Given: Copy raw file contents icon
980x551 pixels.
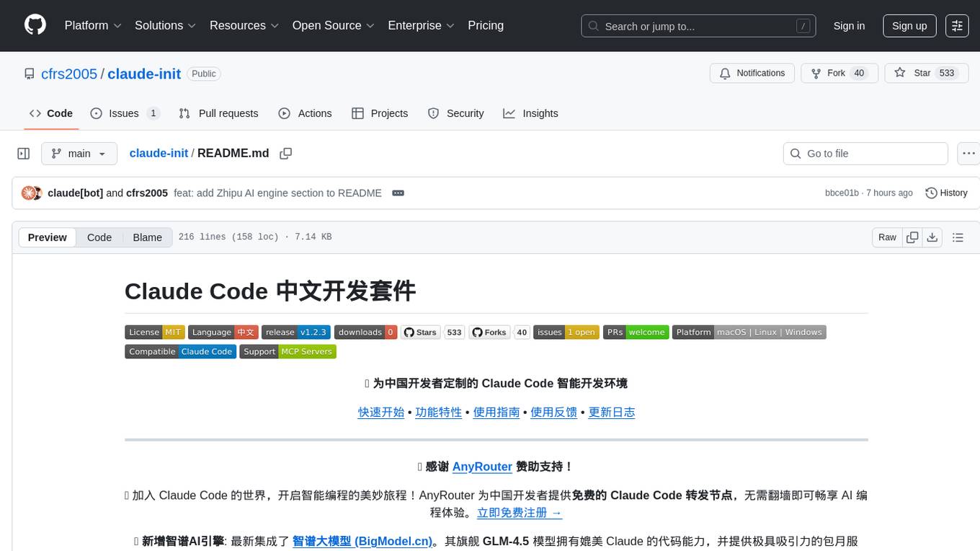Looking at the screenshot, I should point(912,237).
